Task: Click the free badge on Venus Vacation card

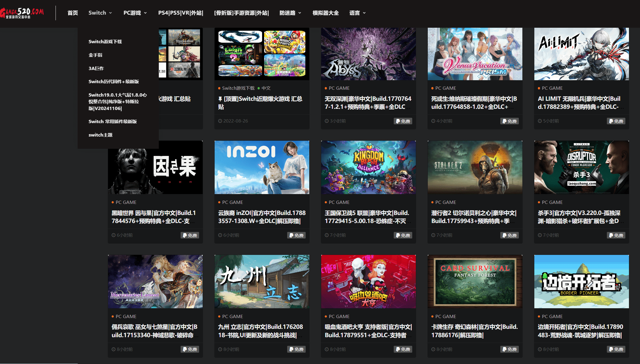Action: tap(509, 121)
